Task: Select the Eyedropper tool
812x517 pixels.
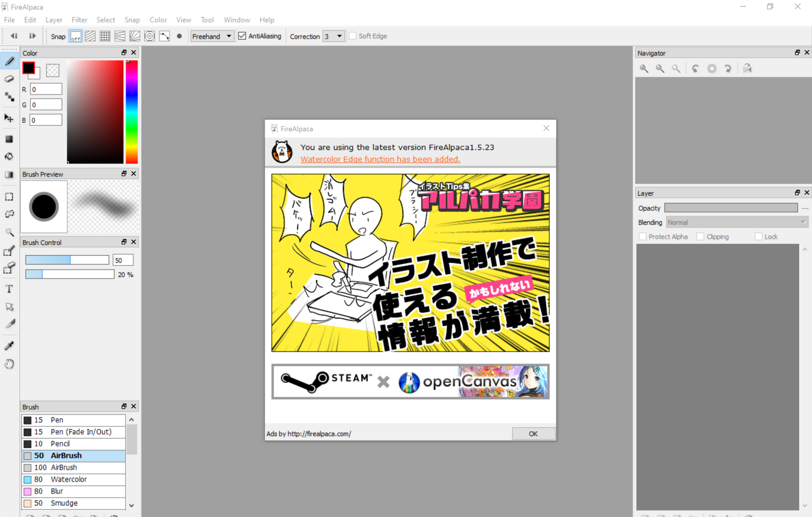Action: pos(9,345)
